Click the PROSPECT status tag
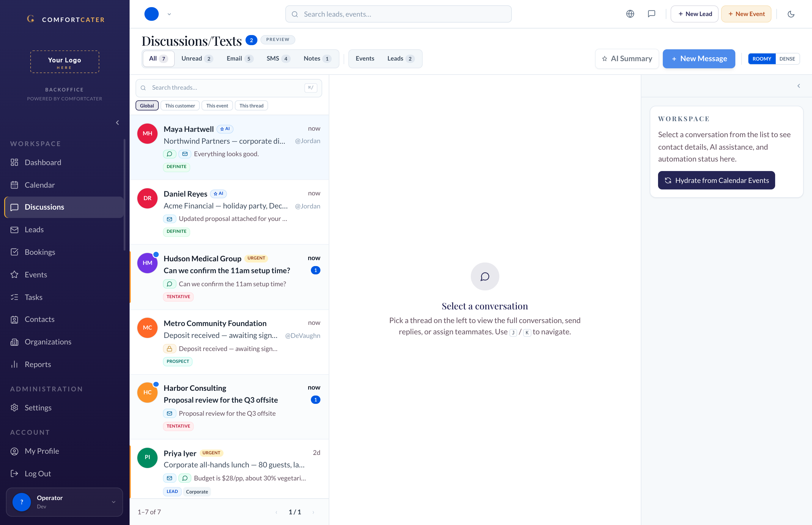The height and width of the screenshot is (525, 812). (178, 361)
